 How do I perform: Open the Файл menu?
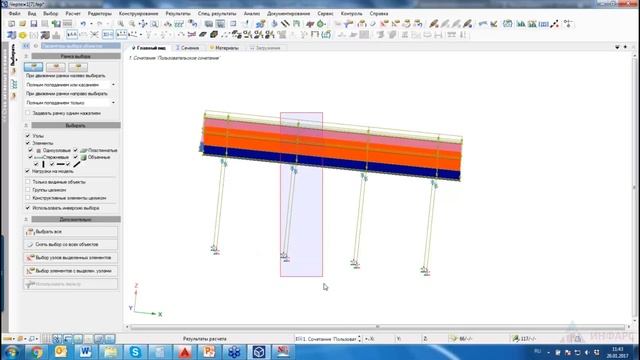coord(15,13)
